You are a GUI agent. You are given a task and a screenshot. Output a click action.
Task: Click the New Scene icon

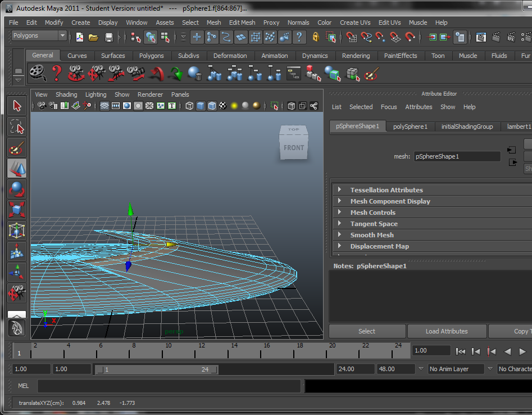(x=80, y=37)
